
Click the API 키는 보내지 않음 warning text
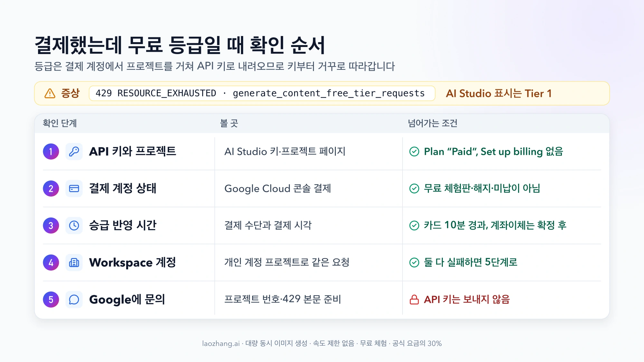pos(467,299)
